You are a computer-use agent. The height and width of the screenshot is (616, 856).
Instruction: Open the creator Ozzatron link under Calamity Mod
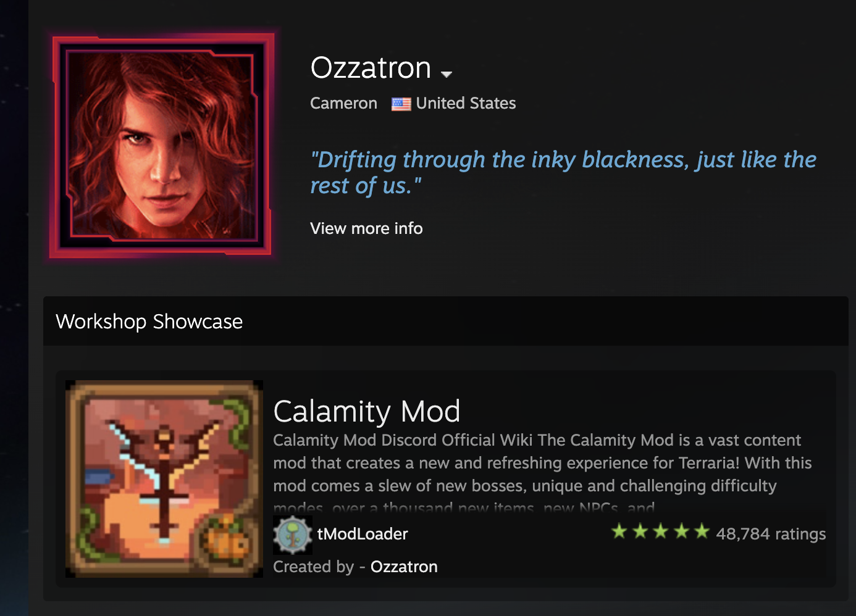(404, 567)
